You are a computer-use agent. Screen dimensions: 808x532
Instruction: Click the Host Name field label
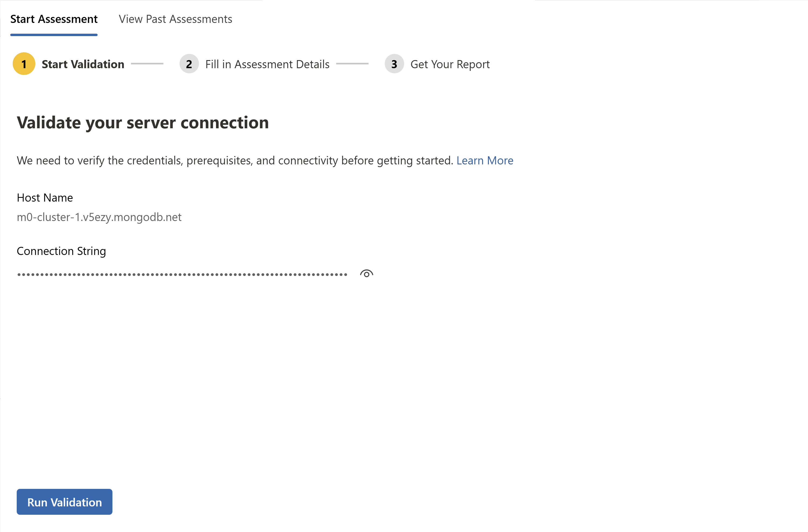(45, 198)
